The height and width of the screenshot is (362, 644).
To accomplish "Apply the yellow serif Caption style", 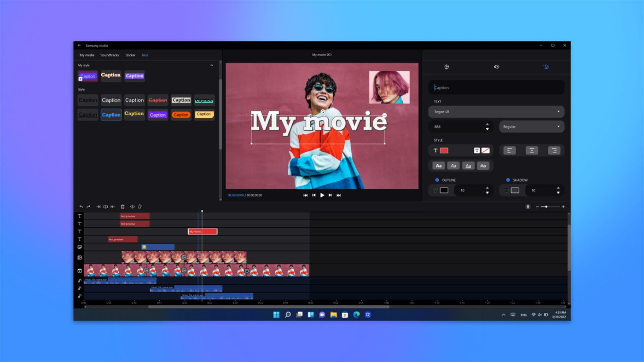I will pyautogui.click(x=134, y=114).
